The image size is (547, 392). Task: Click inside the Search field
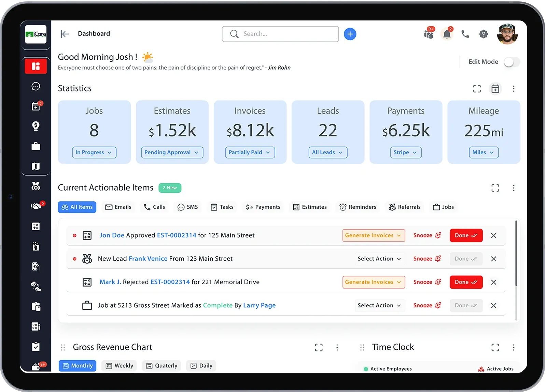tap(280, 34)
